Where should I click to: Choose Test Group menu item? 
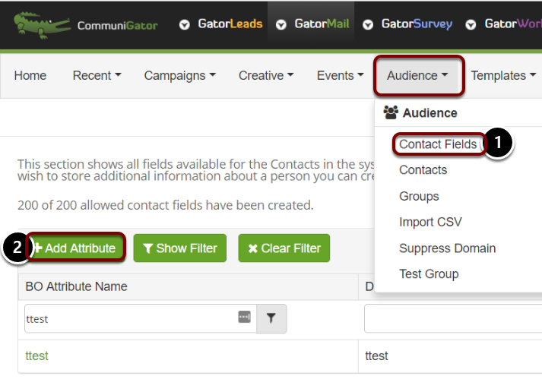click(x=429, y=274)
